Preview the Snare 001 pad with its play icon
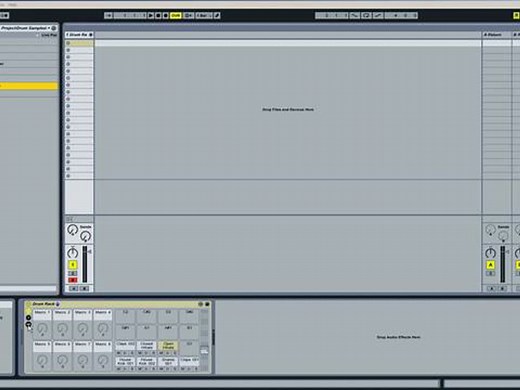Image resolution: width=520 pixels, height=390 pixels. 167,369
